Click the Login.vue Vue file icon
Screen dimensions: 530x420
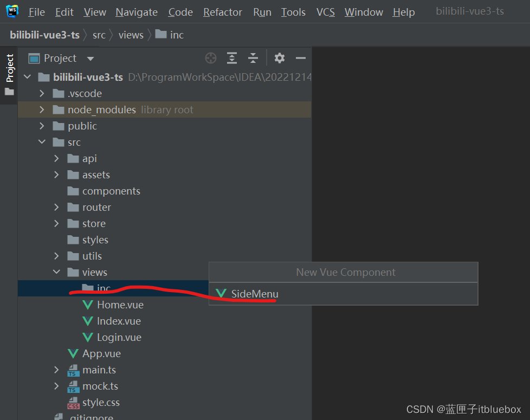pos(88,337)
